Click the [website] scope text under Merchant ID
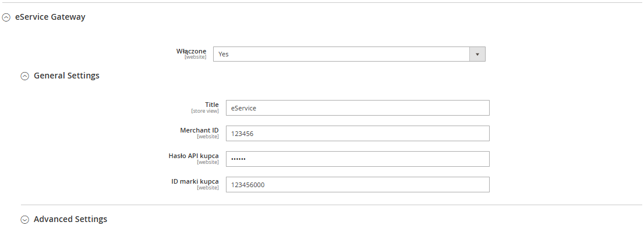Image resolution: width=644 pixels, height=229 pixels. point(208,137)
